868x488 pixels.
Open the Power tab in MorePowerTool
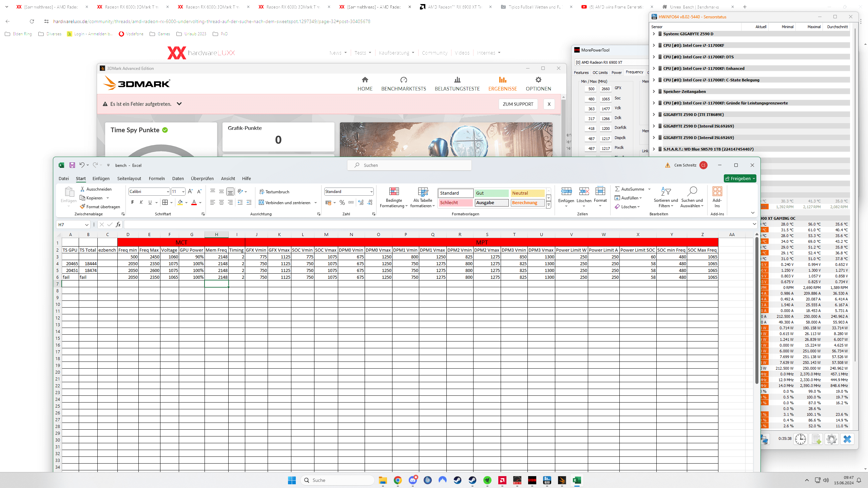coord(617,73)
